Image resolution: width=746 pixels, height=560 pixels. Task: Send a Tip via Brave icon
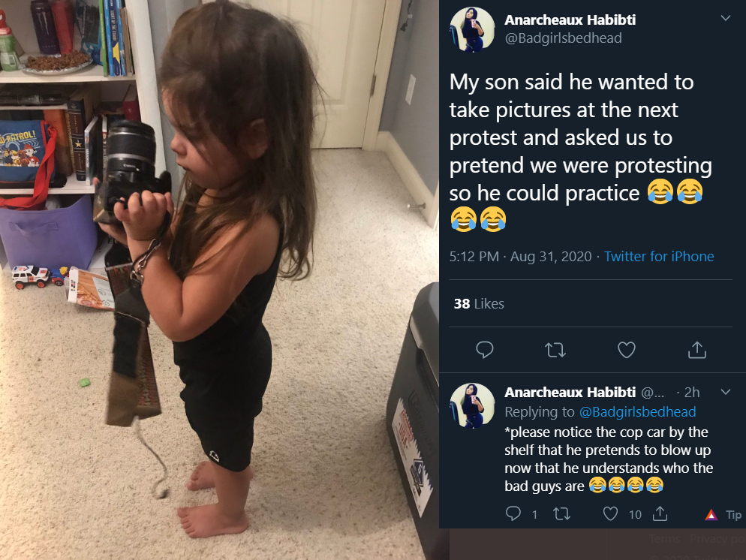tap(723, 514)
